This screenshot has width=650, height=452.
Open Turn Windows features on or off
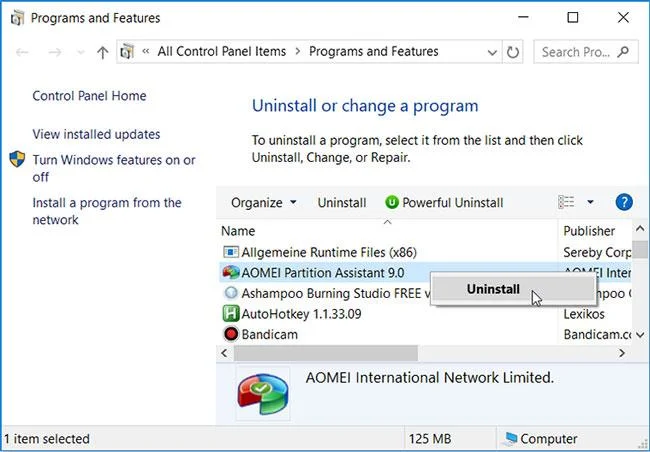point(114,168)
